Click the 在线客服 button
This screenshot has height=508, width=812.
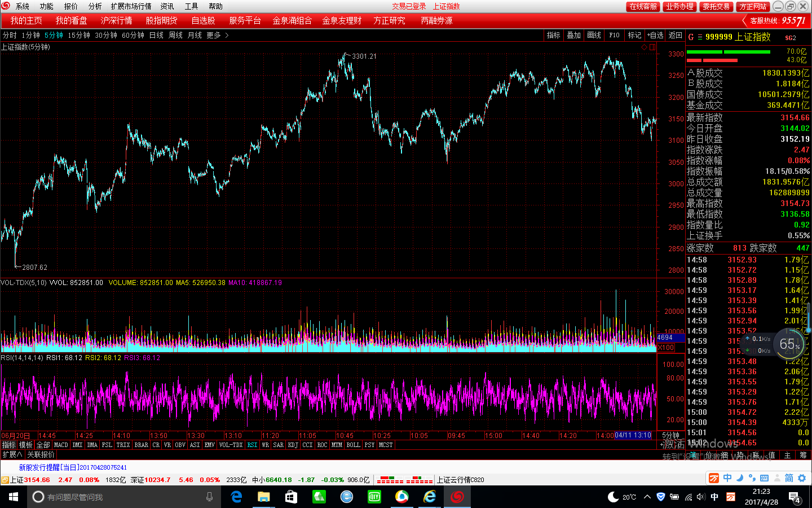[643, 6]
